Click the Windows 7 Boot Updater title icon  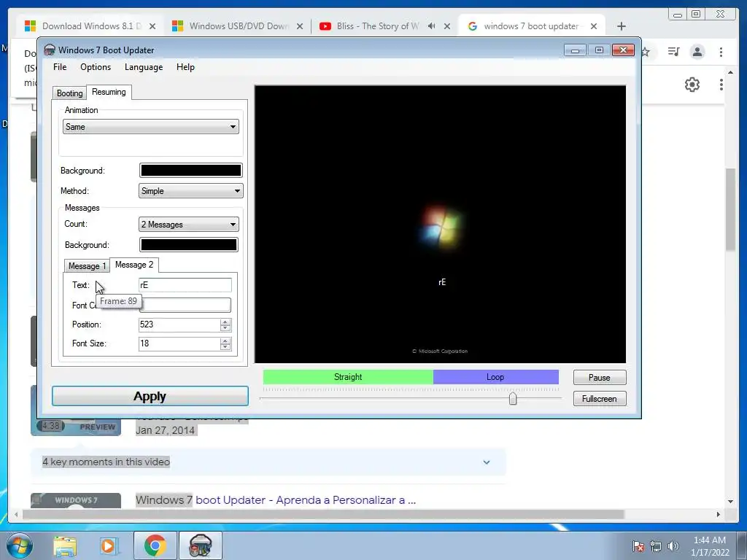[50, 50]
